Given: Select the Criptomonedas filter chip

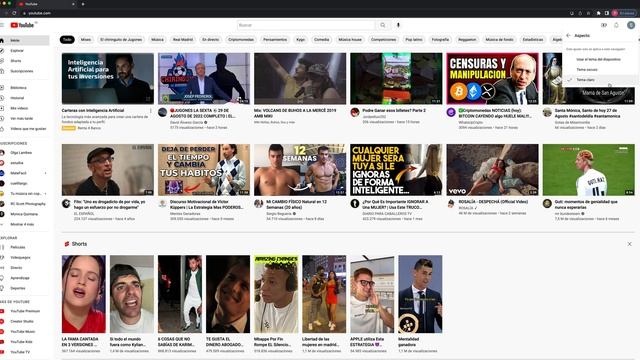Looking at the screenshot, I should (x=241, y=40).
